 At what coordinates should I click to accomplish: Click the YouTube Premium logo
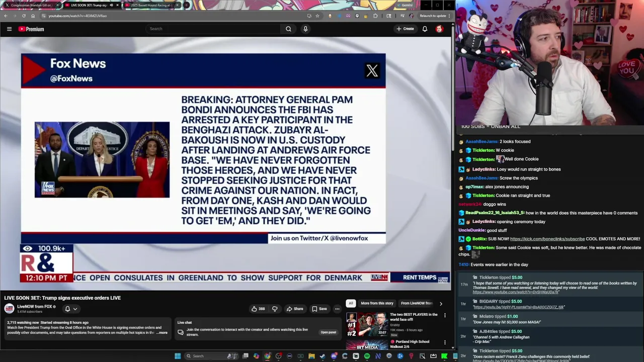(x=31, y=29)
